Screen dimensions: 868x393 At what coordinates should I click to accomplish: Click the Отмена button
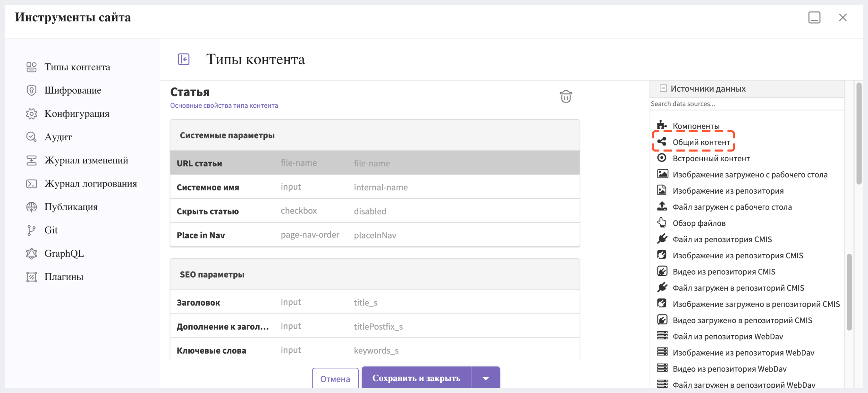[335, 379]
